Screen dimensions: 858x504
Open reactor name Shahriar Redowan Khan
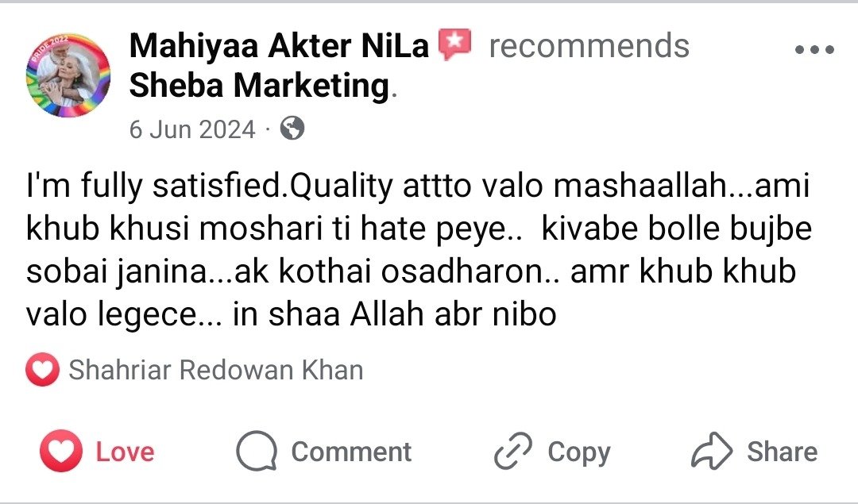216,371
